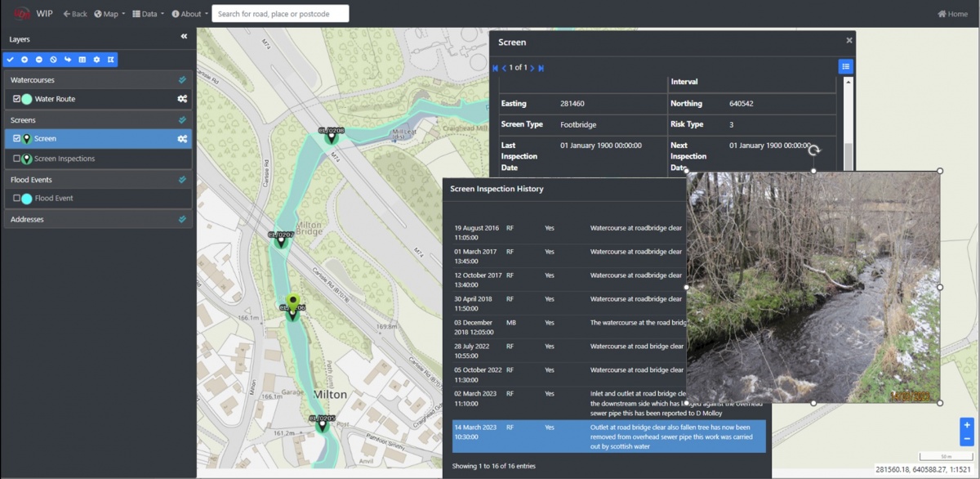Click the road, place or postcode search field
Screen dimensions: 980x479
click(x=280, y=14)
